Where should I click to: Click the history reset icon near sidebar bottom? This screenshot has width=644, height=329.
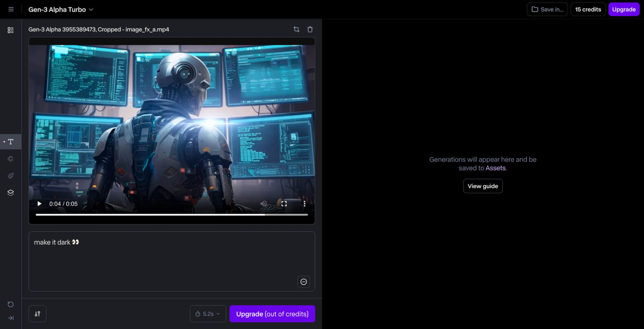pyautogui.click(x=10, y=304)
